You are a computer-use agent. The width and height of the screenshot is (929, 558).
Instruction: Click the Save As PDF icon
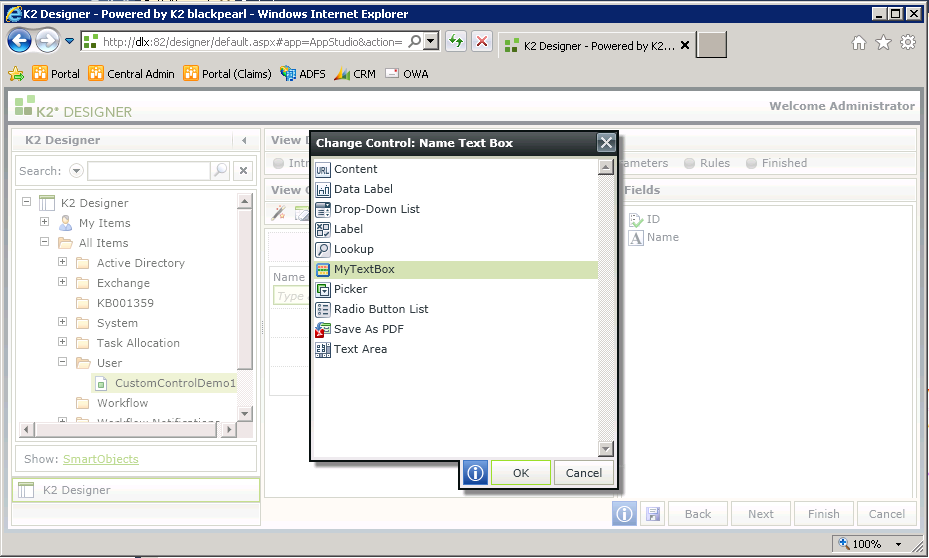pos(323,329)
